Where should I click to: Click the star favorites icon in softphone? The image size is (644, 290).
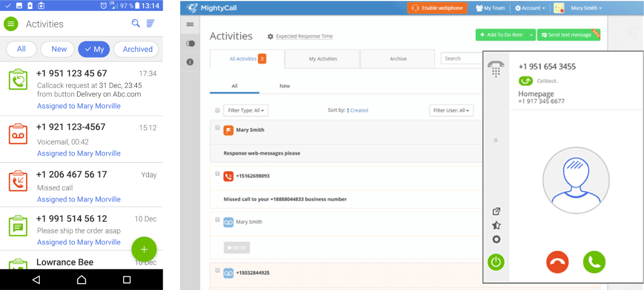[x=496, y=225]
